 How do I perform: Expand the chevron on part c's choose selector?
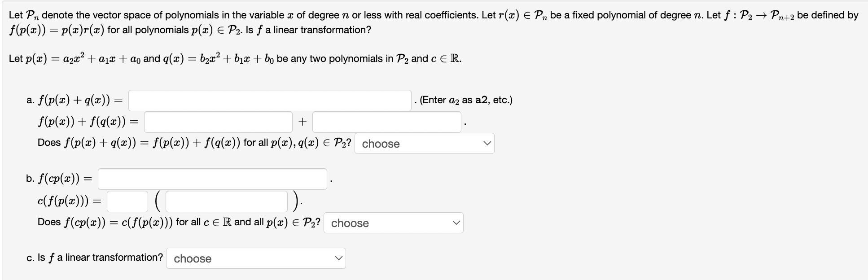(339, 258)
